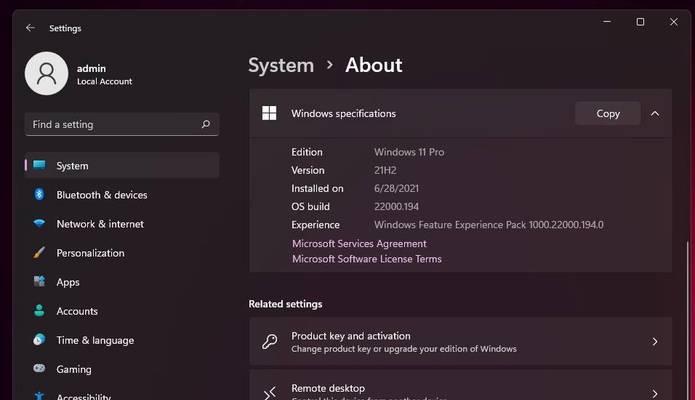This screenshot has width=695, height=400.
Task: Click the Remote desktop icon
Action: point(269,393)
